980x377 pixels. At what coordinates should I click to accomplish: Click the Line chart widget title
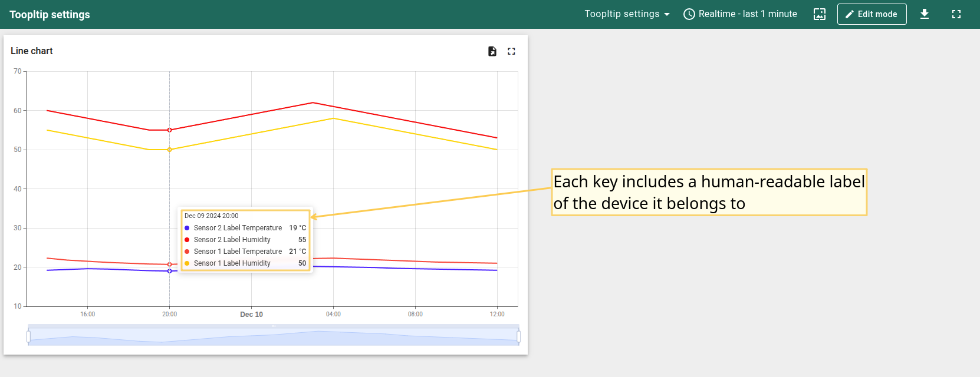32,51
